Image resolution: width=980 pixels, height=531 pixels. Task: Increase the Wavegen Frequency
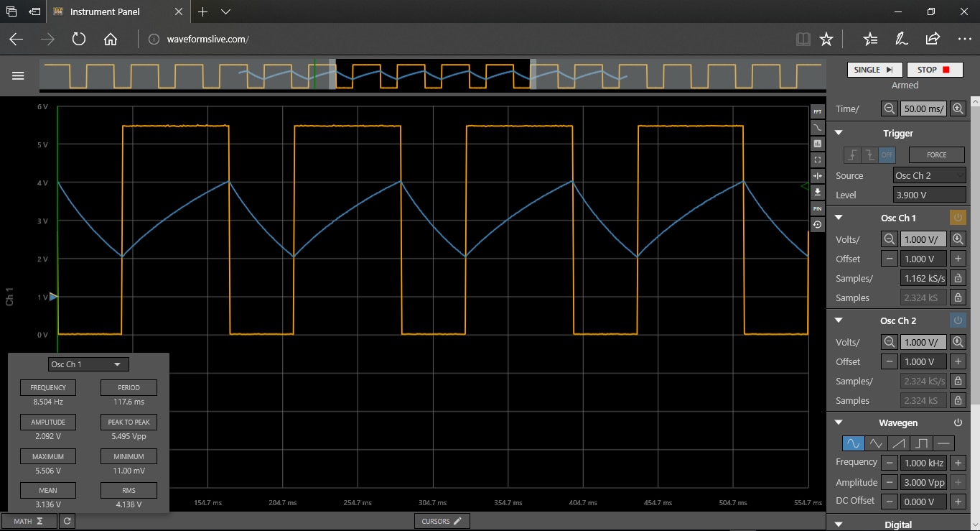(958, 463)
